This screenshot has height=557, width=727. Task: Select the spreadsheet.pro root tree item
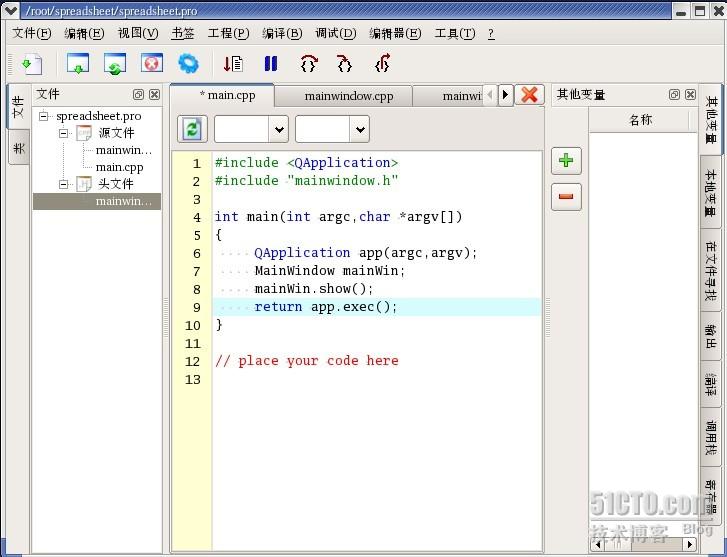pos(98,116)
